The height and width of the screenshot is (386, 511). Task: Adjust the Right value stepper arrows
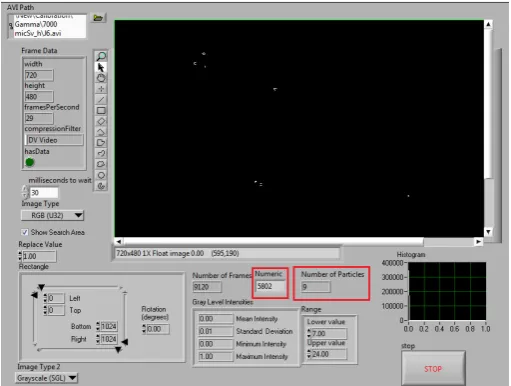98,339
